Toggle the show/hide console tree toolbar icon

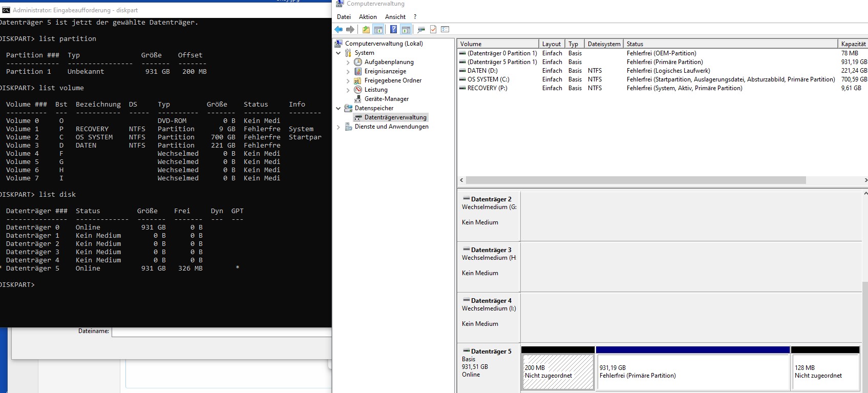click(x=378, y=30)
